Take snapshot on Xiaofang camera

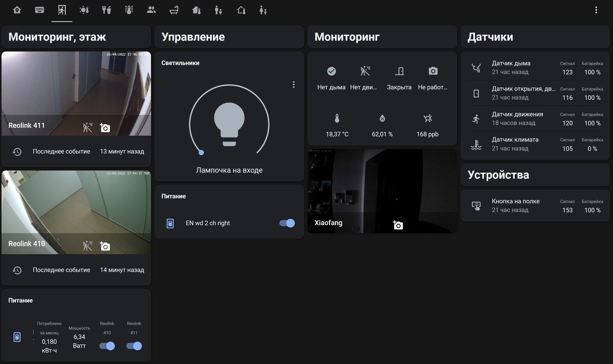398,225
